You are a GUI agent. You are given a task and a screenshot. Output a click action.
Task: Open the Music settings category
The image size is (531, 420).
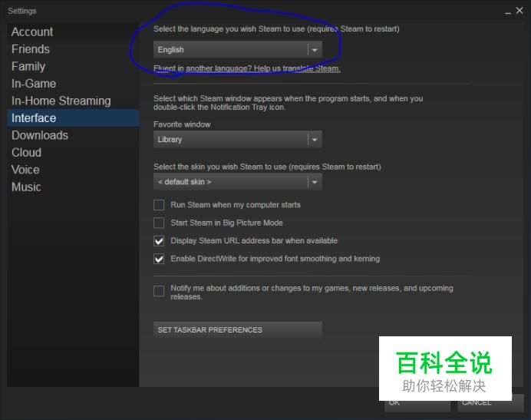pyautogui.click(x=73, y=187)
